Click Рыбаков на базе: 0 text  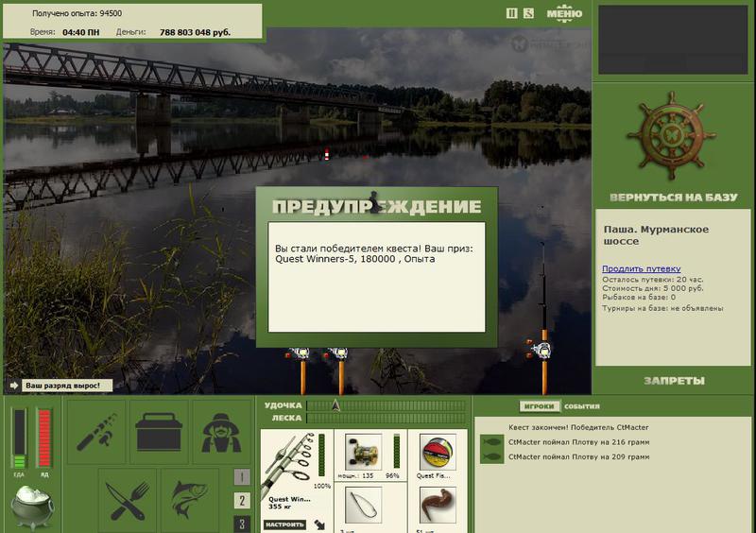click(x=639, y=297)
